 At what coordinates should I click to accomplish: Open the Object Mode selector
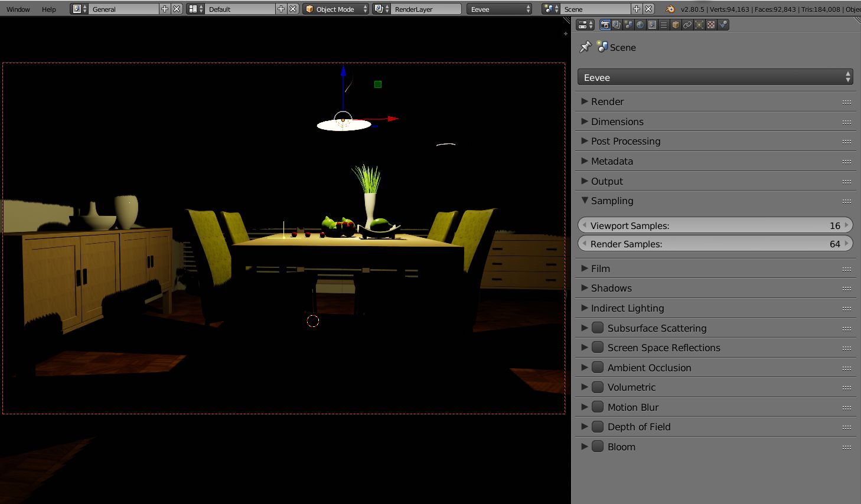pyautogui.click(x=335, y=9)
